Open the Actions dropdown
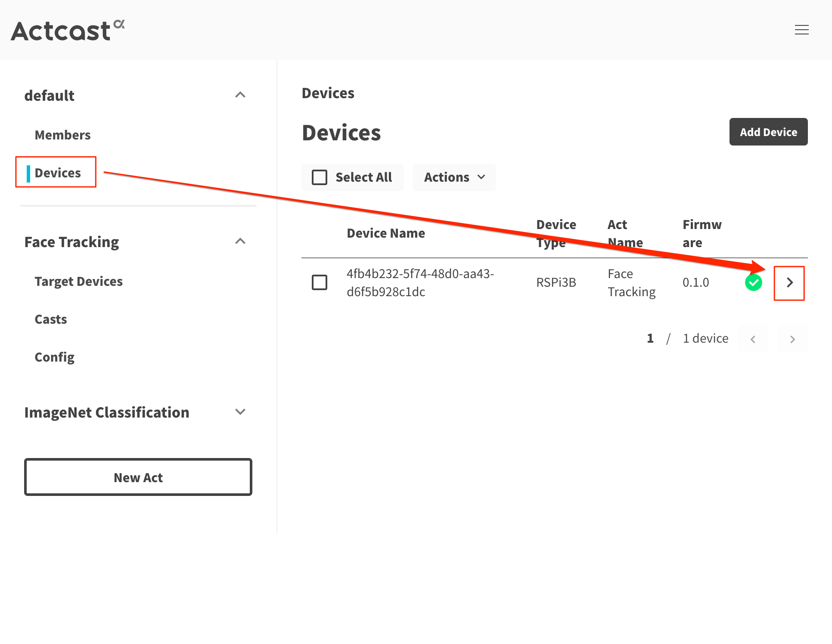 pos(454,177)
